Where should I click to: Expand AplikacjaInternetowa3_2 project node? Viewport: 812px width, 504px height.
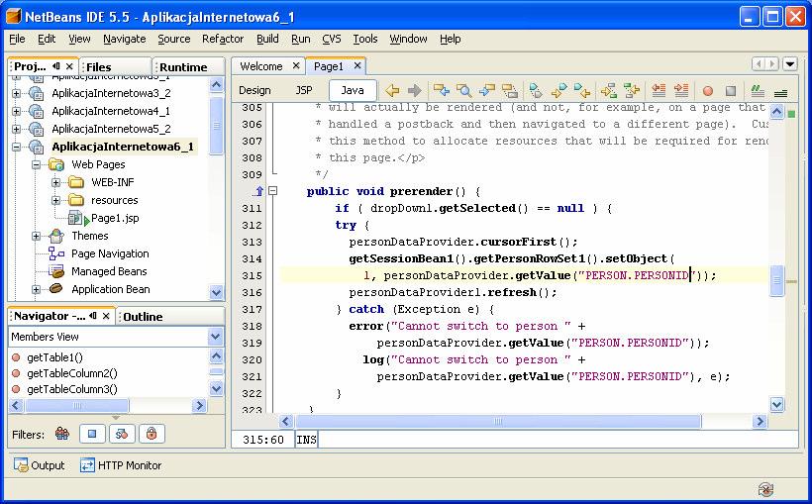pos(16,94)
